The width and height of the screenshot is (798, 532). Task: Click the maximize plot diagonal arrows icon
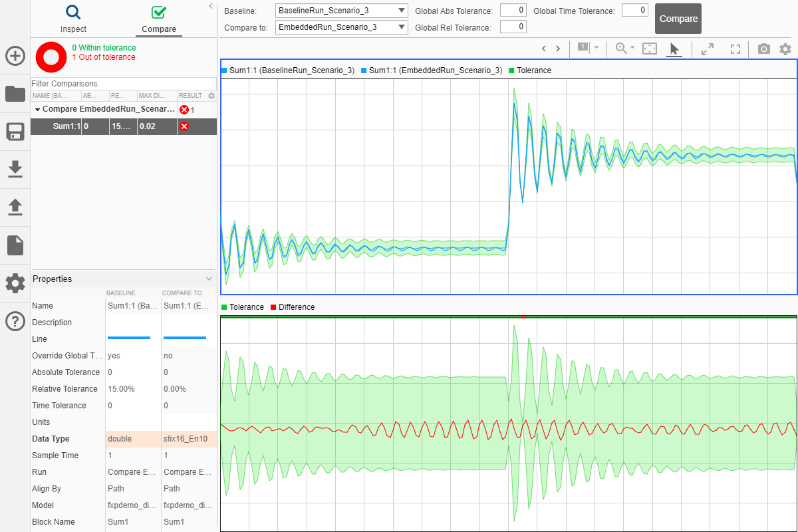pyautogui.click(x=708, y=49)
